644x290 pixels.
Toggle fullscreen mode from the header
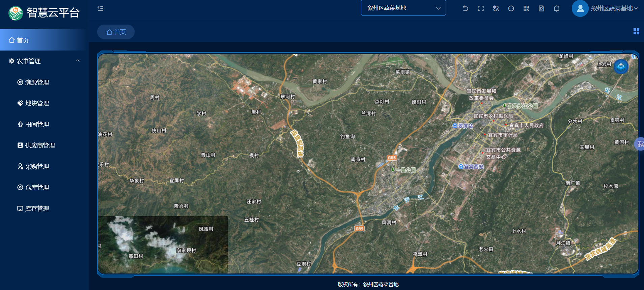[x=481, y=8]
